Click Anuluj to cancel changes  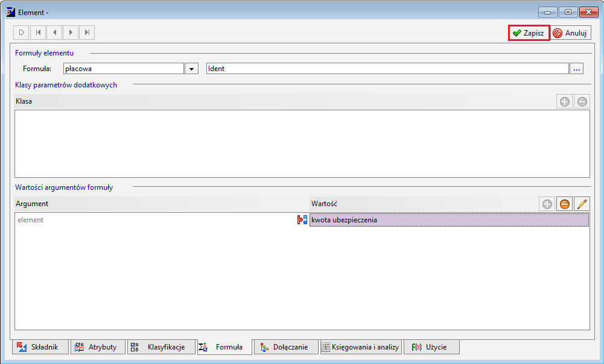[x=570, y=33]
